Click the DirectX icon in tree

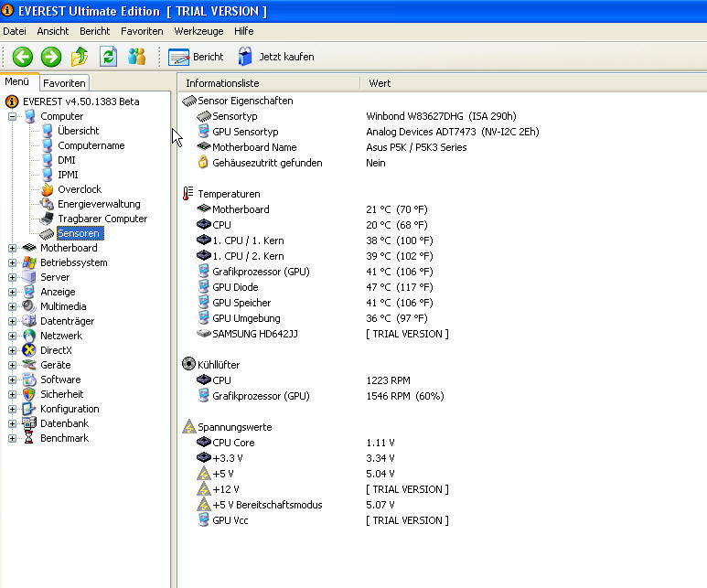pyautogui.click(x=29, y=350)
